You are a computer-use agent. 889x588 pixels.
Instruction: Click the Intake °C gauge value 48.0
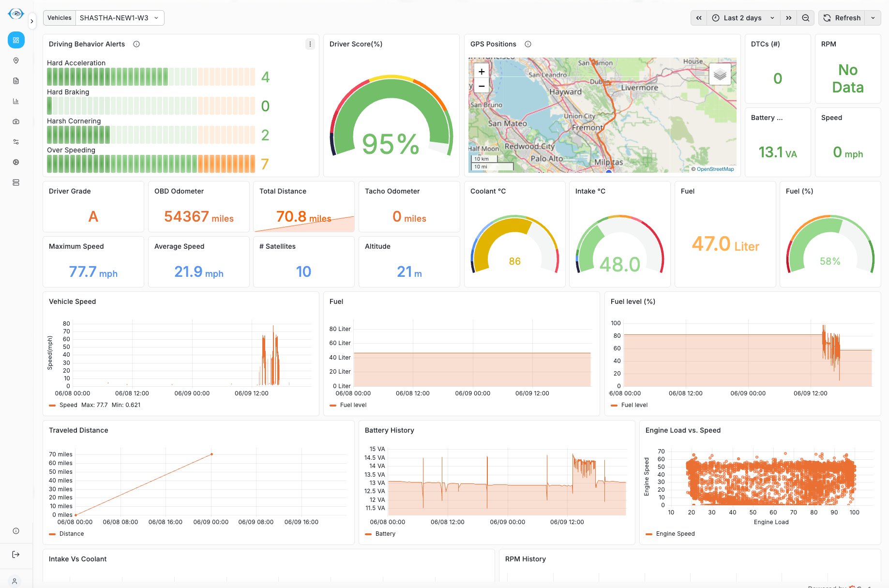(620, 264)
